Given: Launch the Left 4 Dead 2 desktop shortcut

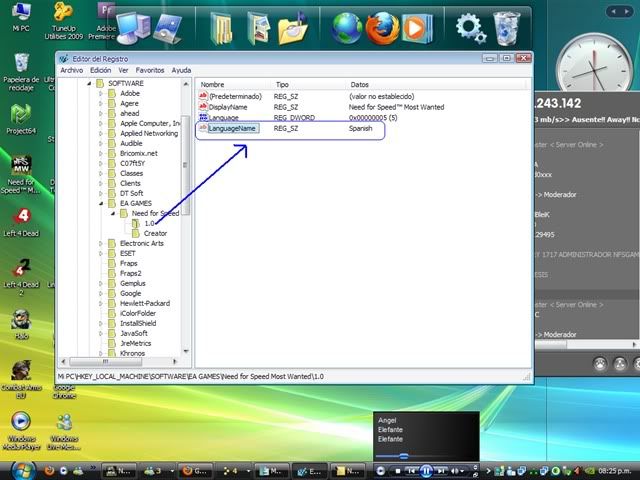Looking at the screenshot, I should 21,278.
